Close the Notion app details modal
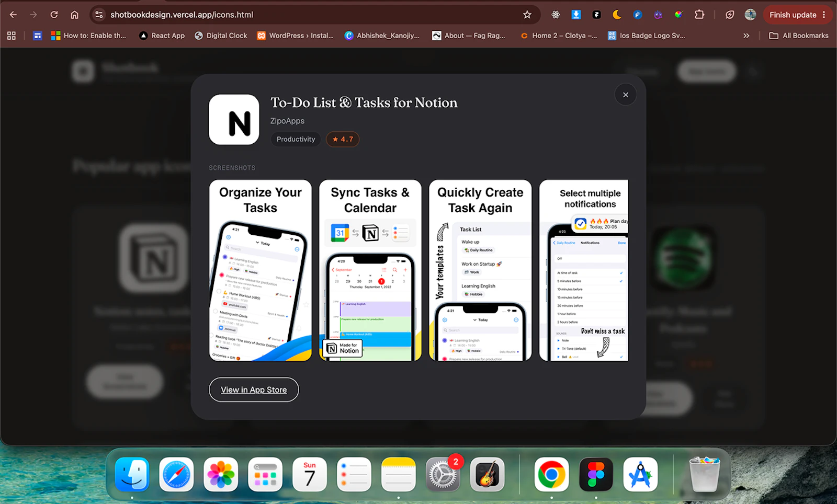 [626, 95]
